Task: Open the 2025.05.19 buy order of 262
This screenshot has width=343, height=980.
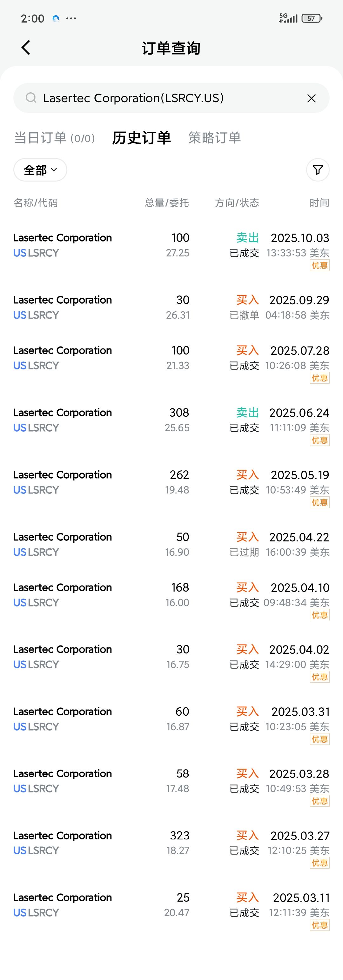Action: pyautogui.click(x=171, y=488)
